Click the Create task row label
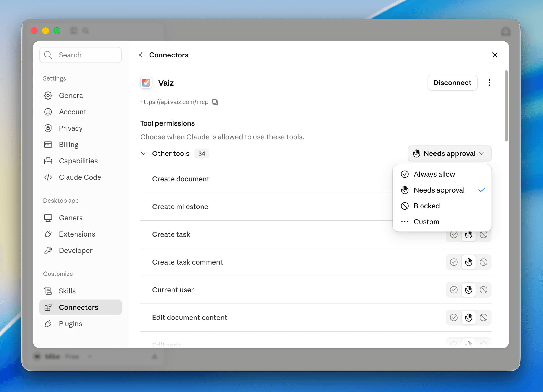 click(x=171, y=234)
